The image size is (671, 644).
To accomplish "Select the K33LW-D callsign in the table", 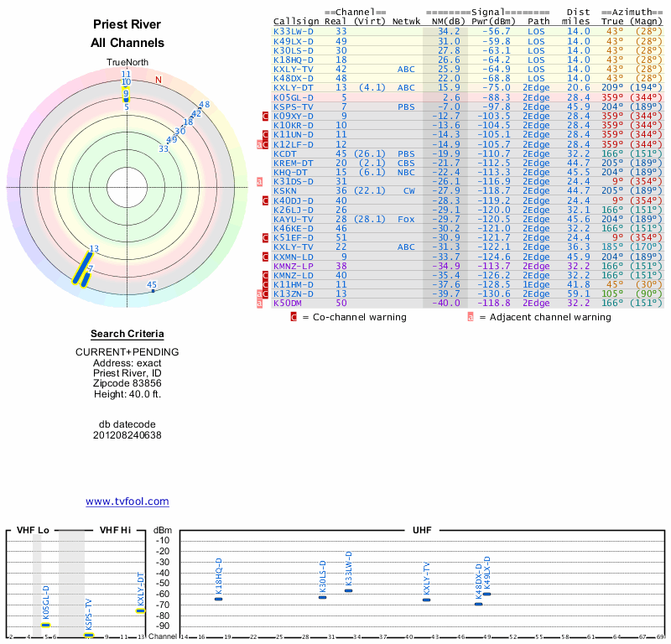I will [x=294, y=31].
